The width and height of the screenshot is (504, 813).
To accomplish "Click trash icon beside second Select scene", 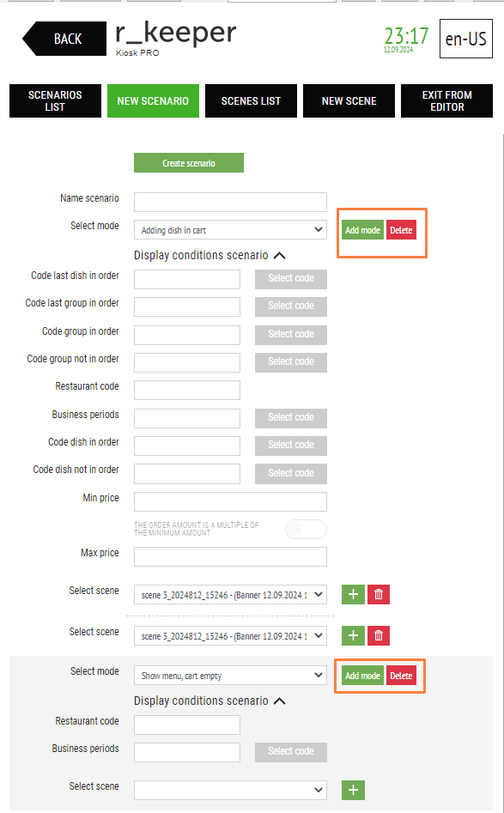I will [x=379, y=635].
